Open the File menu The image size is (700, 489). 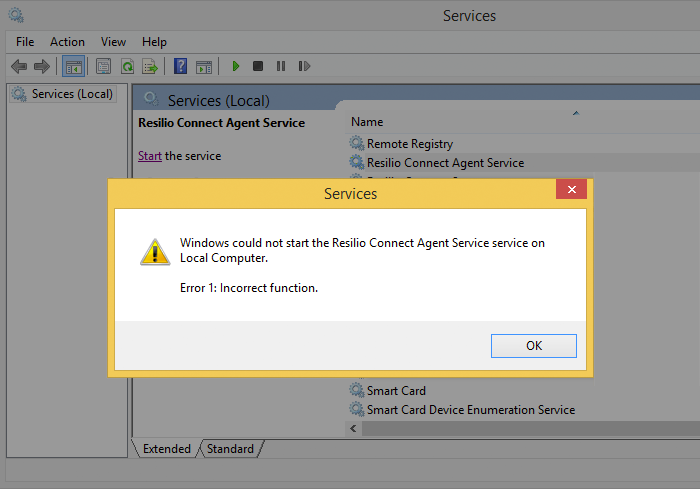coord(25,42)
